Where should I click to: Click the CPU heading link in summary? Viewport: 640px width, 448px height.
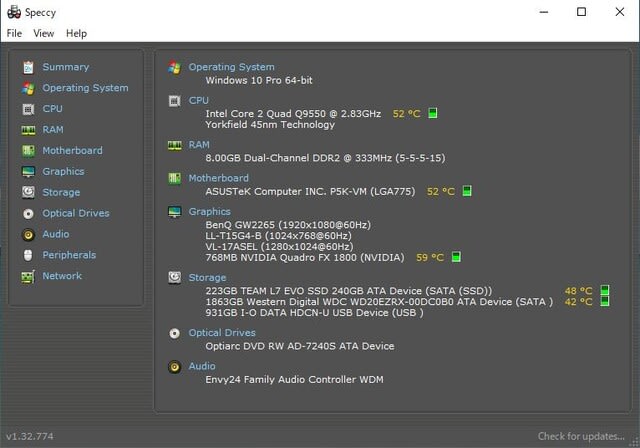(198, 100)
